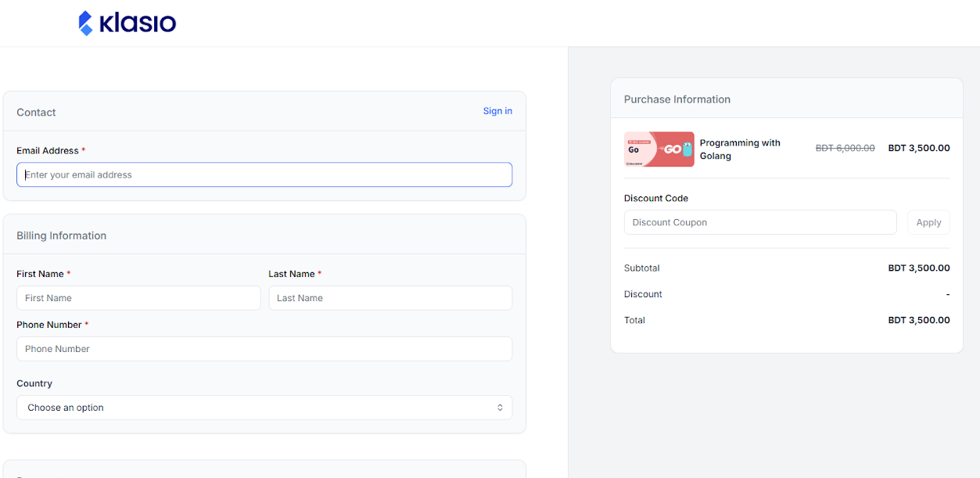Screen dimensions: 980x478
Task: Click the up-down chevron icon in Country selector
Action: (x=500, y=408)
